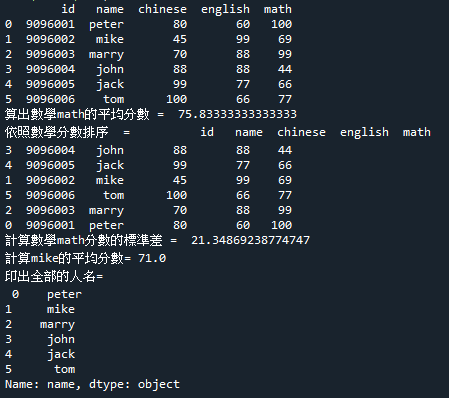This screenshot has width=449, height=398.
Task: Click the '計算數學math分數的標準差' label text
Action: tap(84, 240)
